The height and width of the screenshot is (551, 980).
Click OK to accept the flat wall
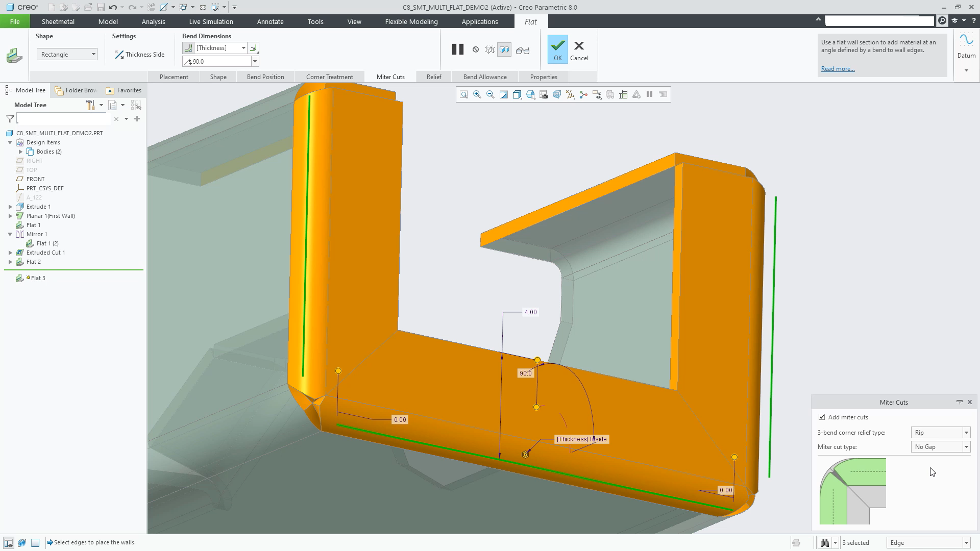(x=557, y=49)
